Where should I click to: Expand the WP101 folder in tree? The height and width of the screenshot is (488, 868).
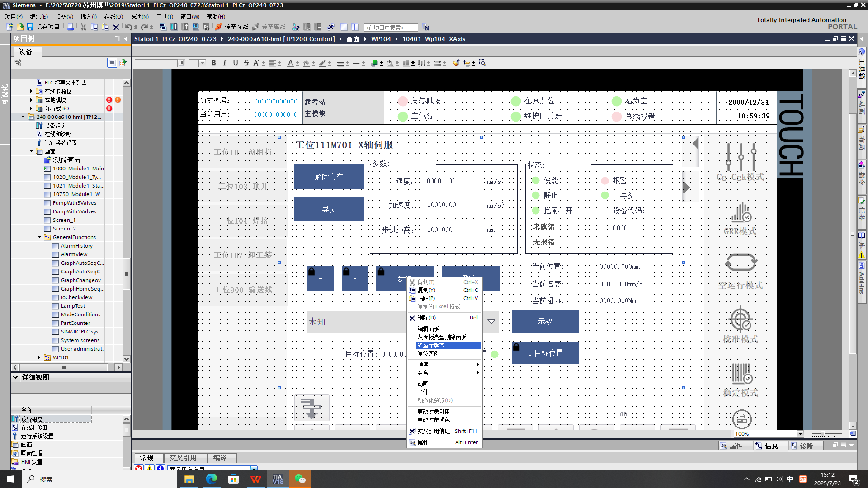39,357
